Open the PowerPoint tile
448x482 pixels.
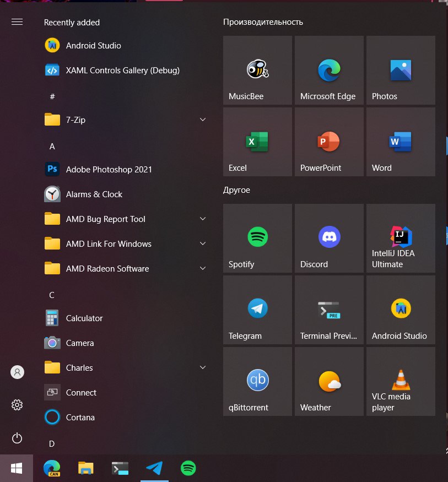(329, 142)
